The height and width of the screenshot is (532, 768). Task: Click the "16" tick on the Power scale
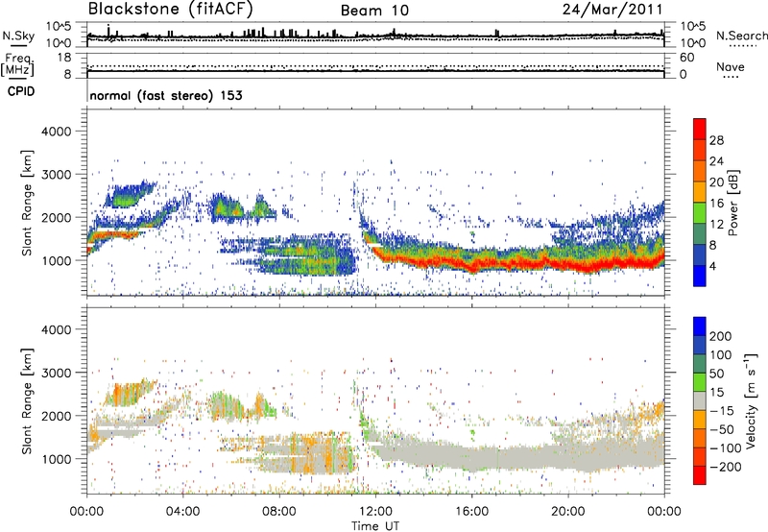point(716,204)
